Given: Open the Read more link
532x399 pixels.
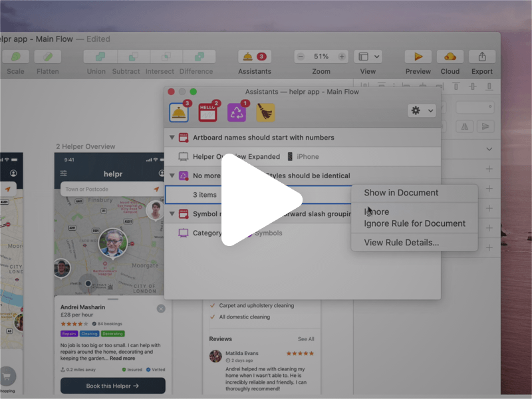Looking at the screenshot, I should 122,358.
